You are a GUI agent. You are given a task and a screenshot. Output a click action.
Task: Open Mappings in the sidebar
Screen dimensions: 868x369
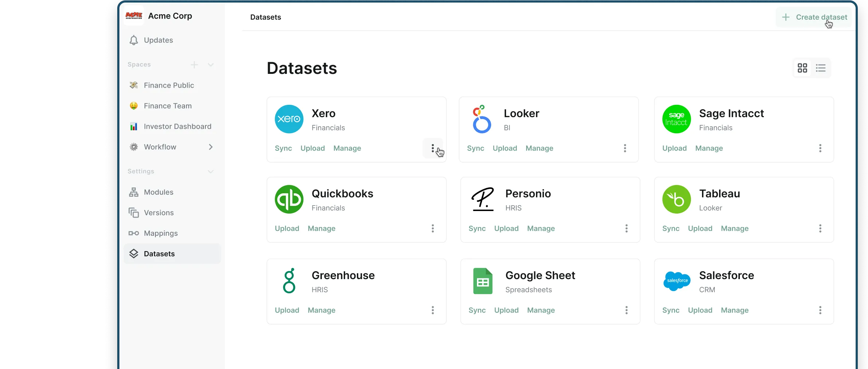(172, 233)
